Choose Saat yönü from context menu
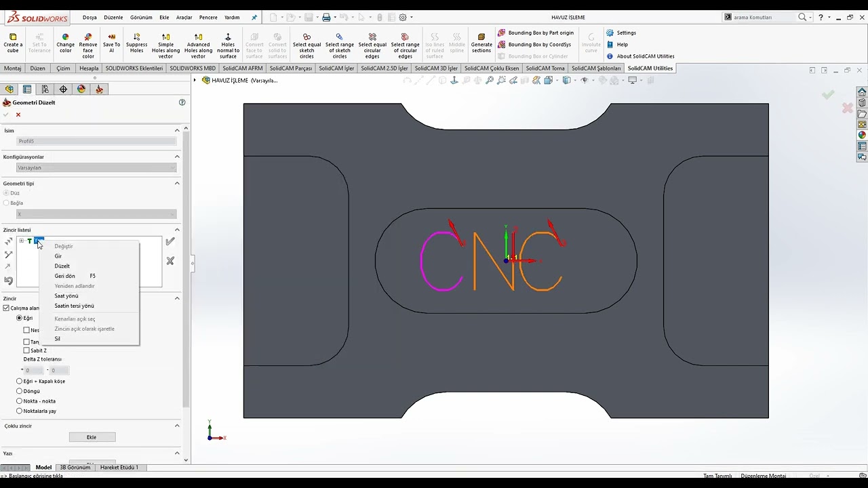This screenshot has height=488, width=868. [x=66, y=296]
